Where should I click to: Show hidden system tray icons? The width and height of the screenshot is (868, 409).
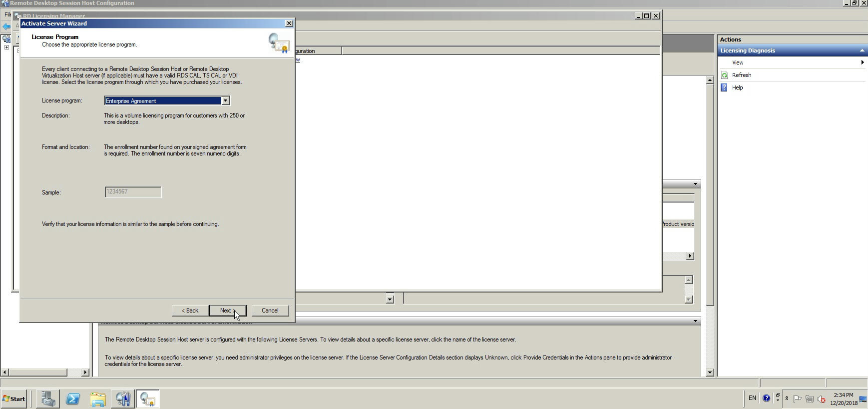coord(787,398)
